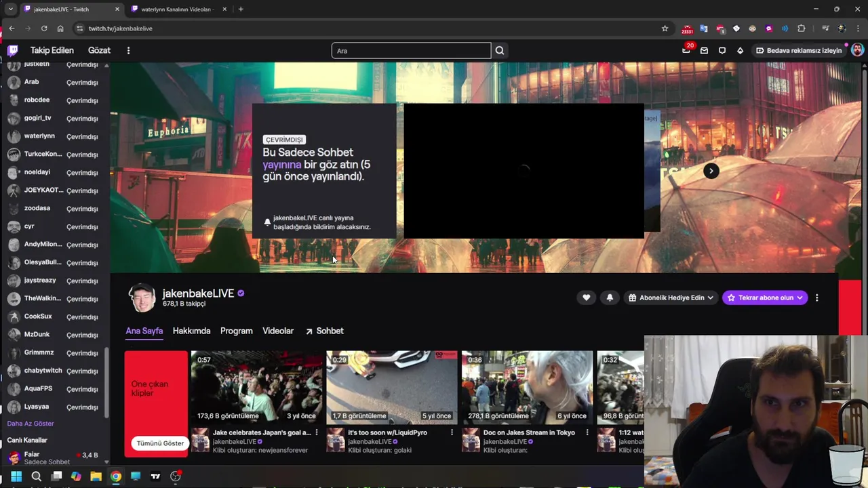Toggle follow heart for jakenbakeLIVE

tap(587, 298)
